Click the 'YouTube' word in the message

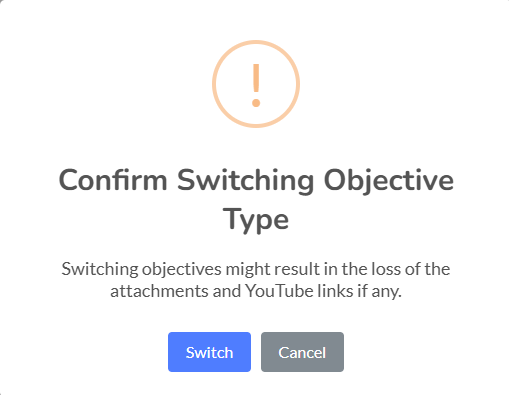tap(279, 291)
